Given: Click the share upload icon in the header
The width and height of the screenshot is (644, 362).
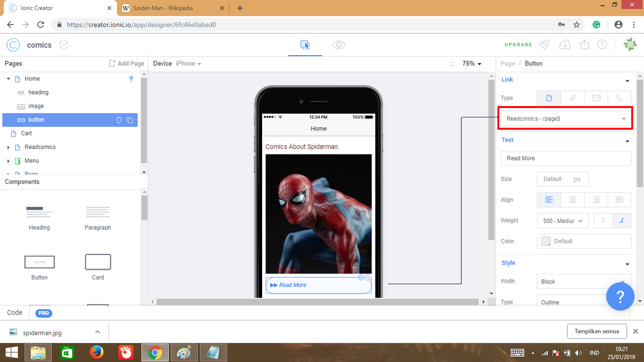Looking at the screenshot, I should [x=584, y=45].
